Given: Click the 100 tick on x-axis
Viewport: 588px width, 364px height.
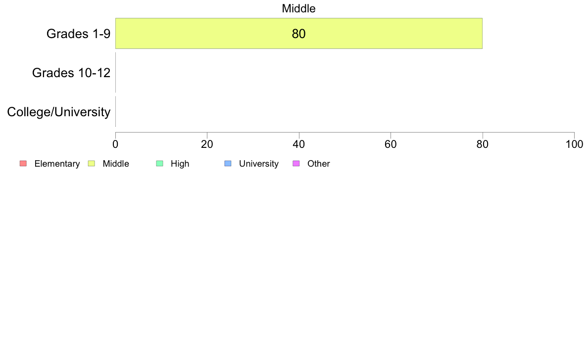Looking at the screenshot, I should click(x=574, y=144).
